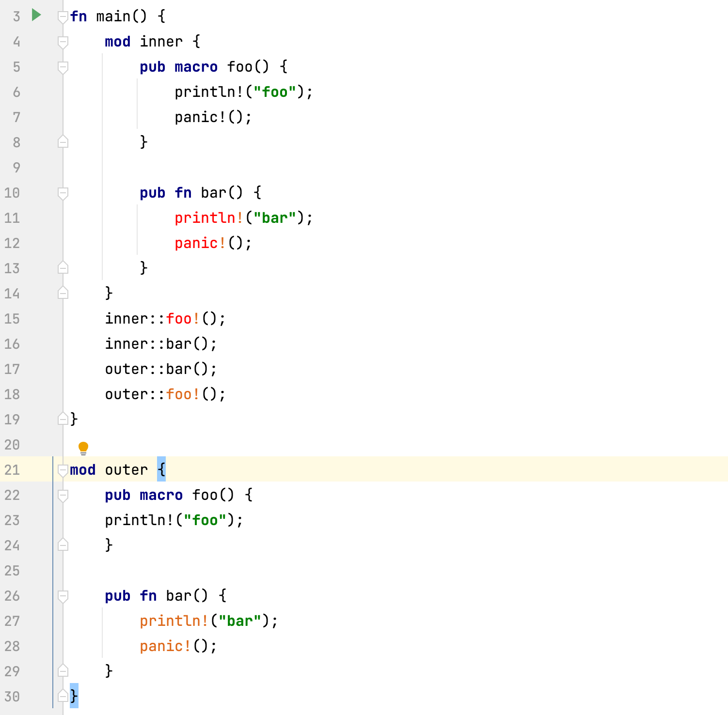
Task: Collapse the bar function inside inner
Action: (62, 193)
